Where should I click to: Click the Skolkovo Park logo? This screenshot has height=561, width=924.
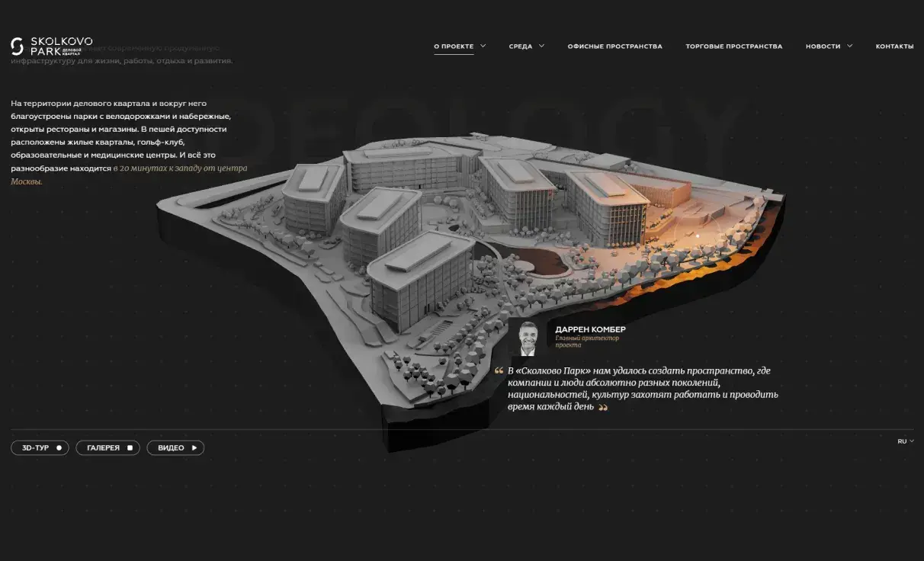(52, 46)
